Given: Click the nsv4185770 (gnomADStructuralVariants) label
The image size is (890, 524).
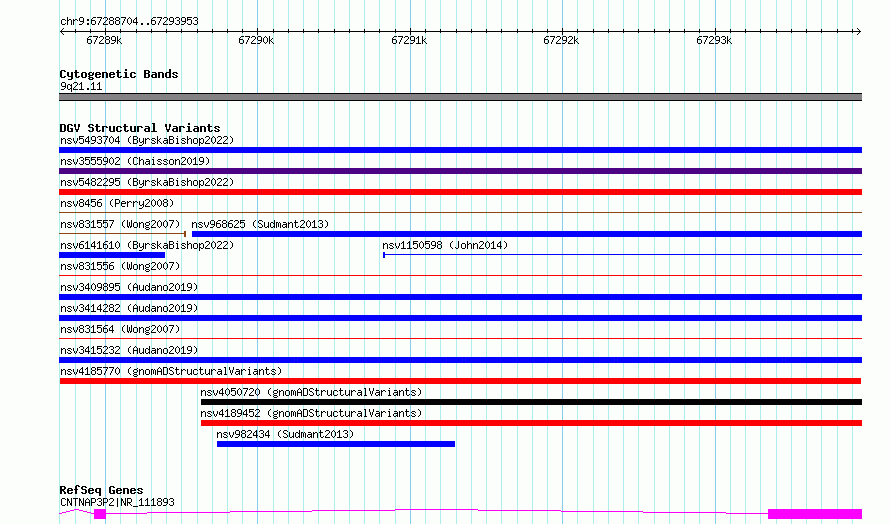Looking at the screenshot, I should point(171,371).
